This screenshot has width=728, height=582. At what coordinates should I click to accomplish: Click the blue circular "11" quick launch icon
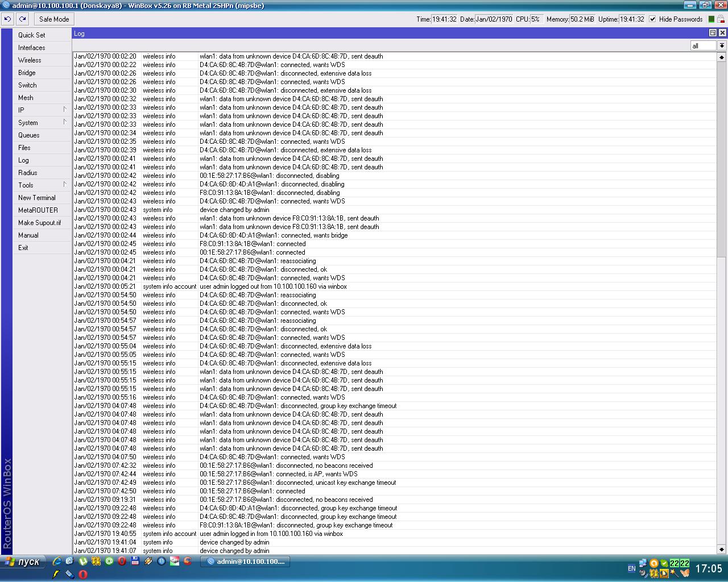(162, 561)
